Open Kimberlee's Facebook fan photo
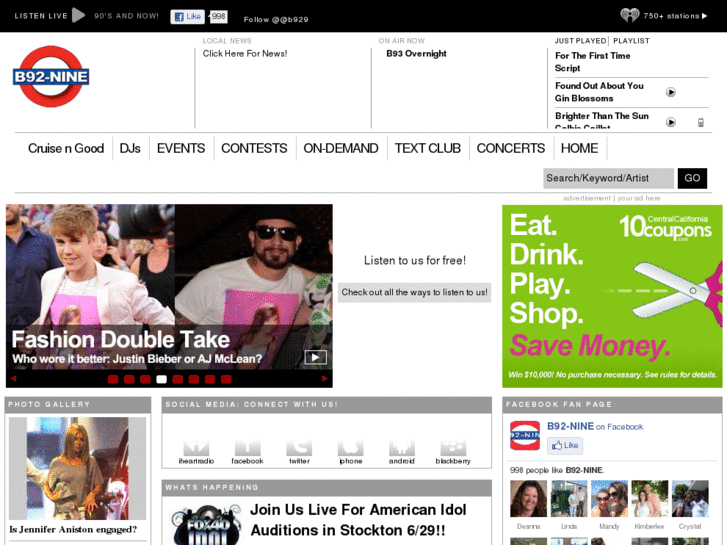 (650, 499)
